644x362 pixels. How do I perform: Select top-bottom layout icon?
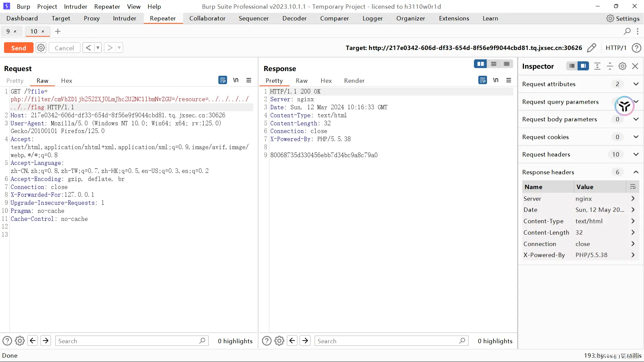493,64
